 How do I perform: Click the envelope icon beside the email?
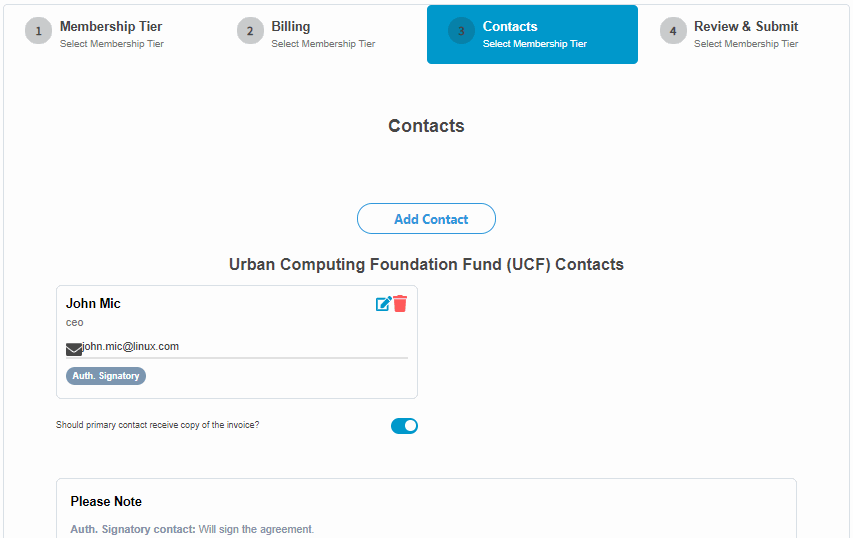74,349
